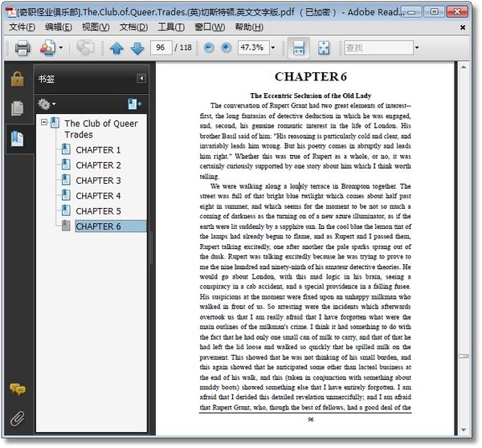Image resolution: width=482 pixels, height=448 pixels.
Task: Zoom in with the plus button
Action: (x=227, y=47)
